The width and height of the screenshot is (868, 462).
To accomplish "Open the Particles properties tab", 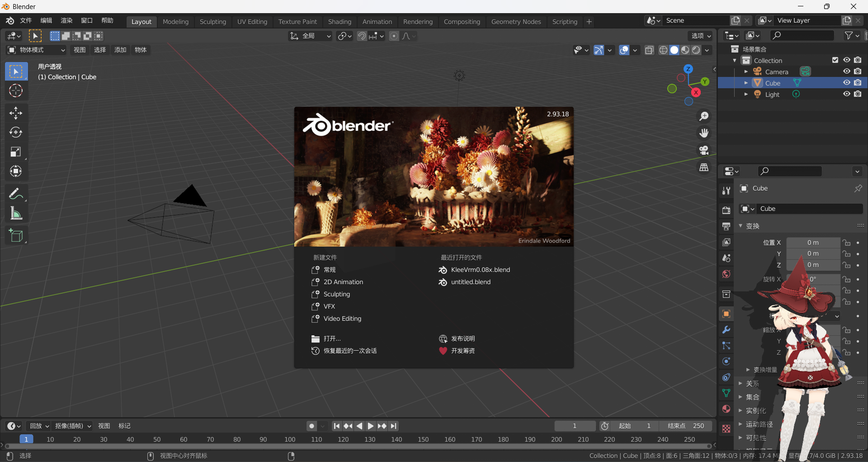I will pos(726,346).
